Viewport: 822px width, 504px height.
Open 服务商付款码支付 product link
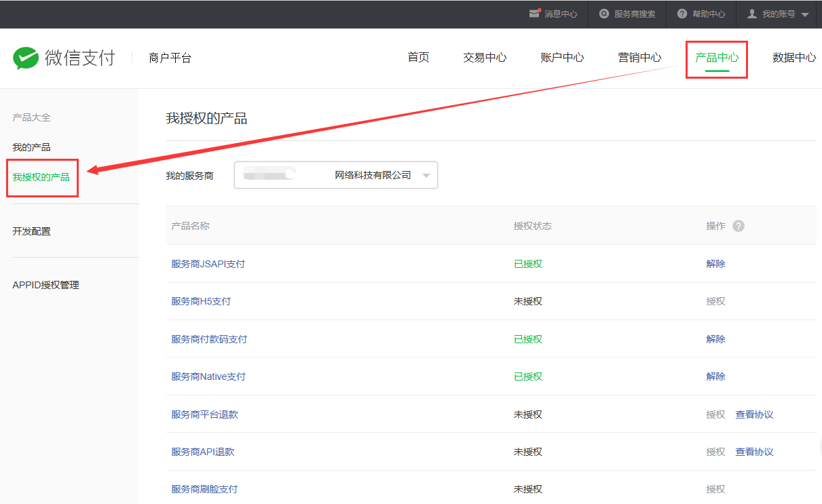click(x=209, y=339)
